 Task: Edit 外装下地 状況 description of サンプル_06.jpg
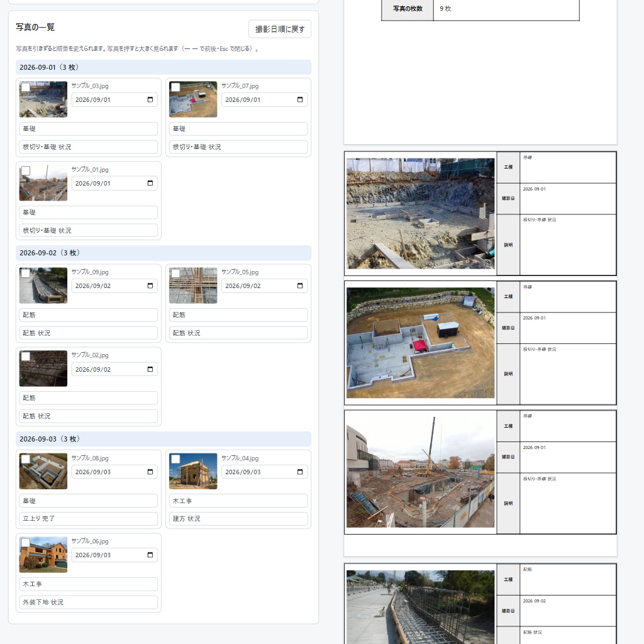coord(88,602)
